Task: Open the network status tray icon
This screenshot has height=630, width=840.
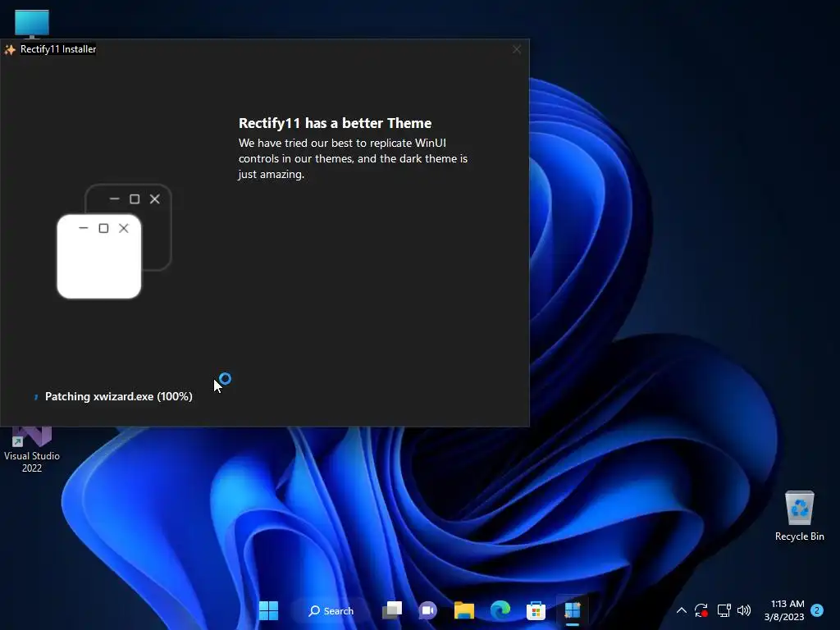Action: pos(724,610)
